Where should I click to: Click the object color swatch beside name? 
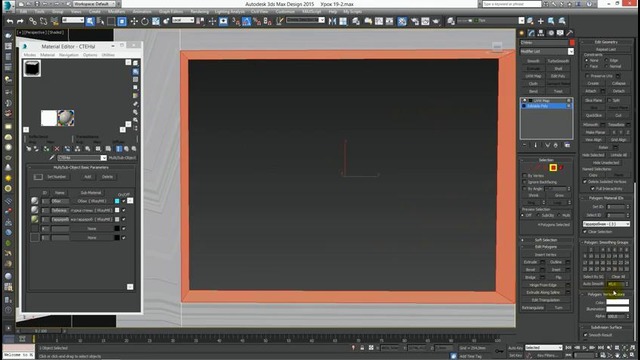point(572,42)
